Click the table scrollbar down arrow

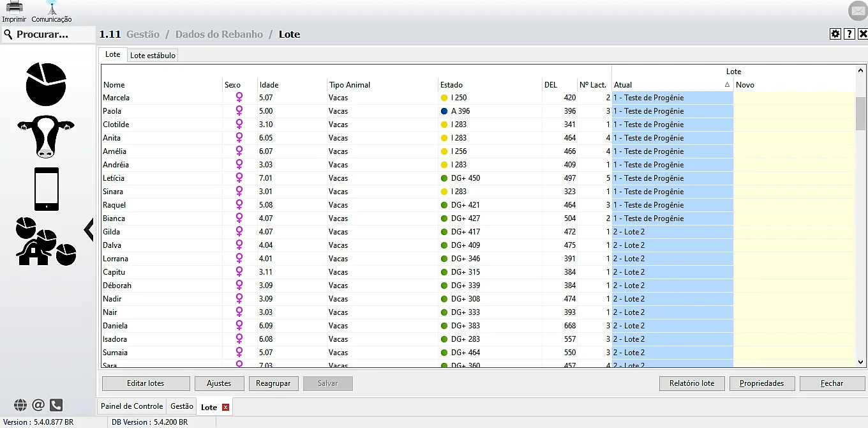pyautogui.click(x=860, y=362)
